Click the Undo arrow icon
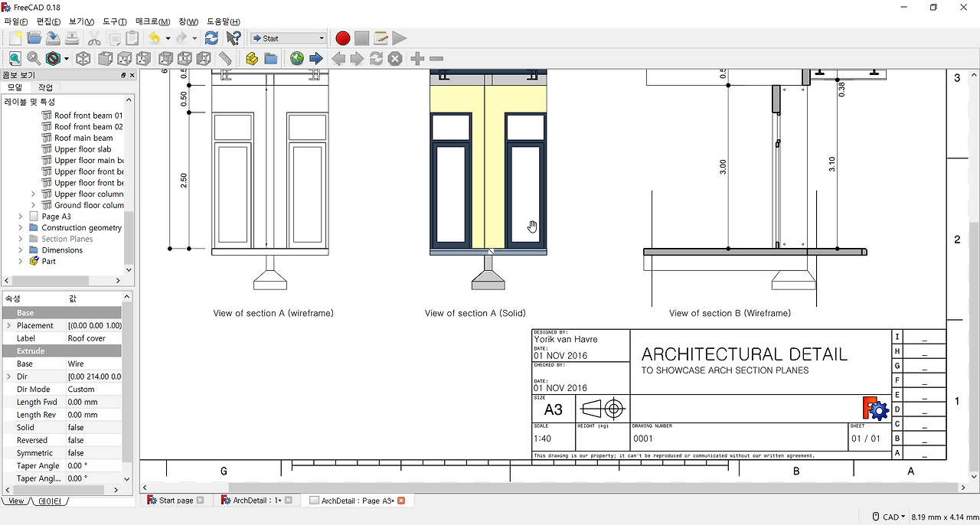The height and width of the screenshot is (525, 980). [155, 37]
